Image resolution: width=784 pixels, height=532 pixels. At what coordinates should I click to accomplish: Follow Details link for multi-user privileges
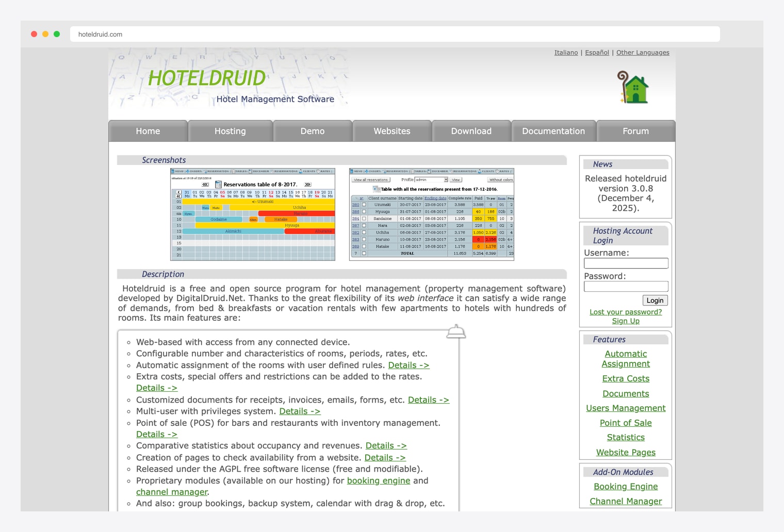[x=300, y=411]
